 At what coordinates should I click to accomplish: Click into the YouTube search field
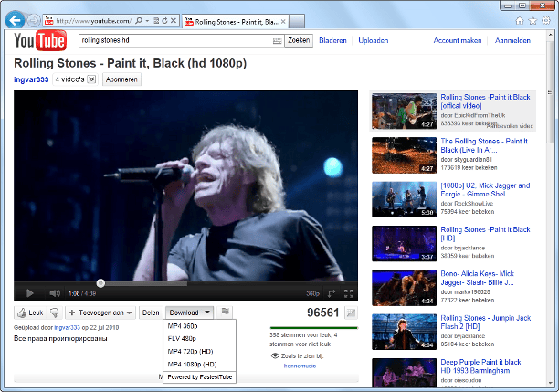(x=175, y=40)
